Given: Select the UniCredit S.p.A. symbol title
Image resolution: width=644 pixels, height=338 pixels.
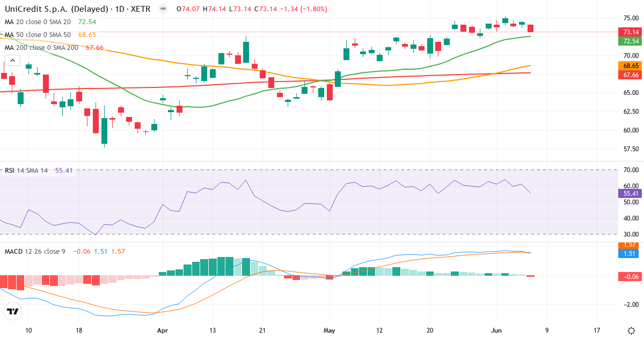Looking at the screenshot, I should pyautogui.click(x=77, y=9).
